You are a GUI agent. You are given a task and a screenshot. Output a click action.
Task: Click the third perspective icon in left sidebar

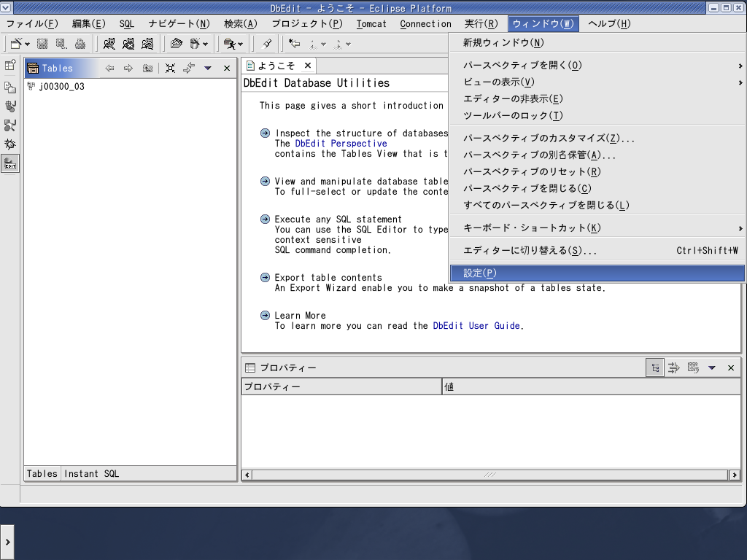click(x=10, y=106)
